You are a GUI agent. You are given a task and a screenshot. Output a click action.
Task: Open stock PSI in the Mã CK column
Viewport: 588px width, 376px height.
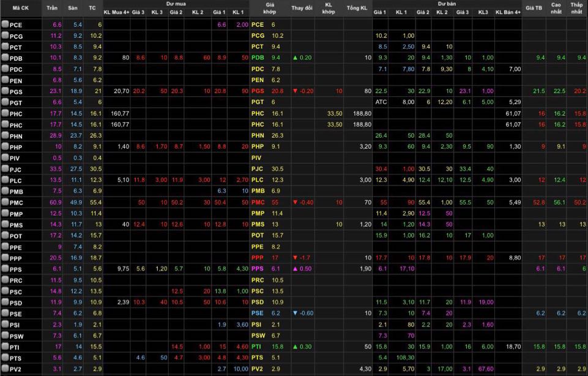15,325
